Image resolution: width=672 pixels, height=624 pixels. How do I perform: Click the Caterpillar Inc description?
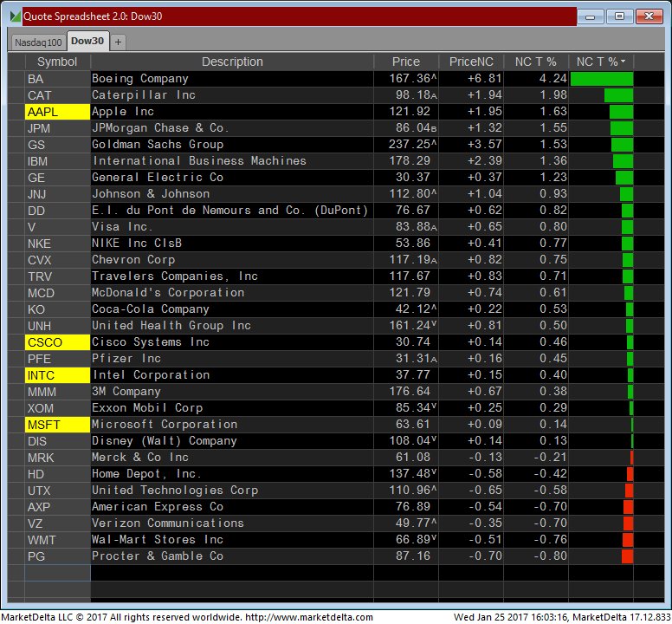tap(144, 95)
